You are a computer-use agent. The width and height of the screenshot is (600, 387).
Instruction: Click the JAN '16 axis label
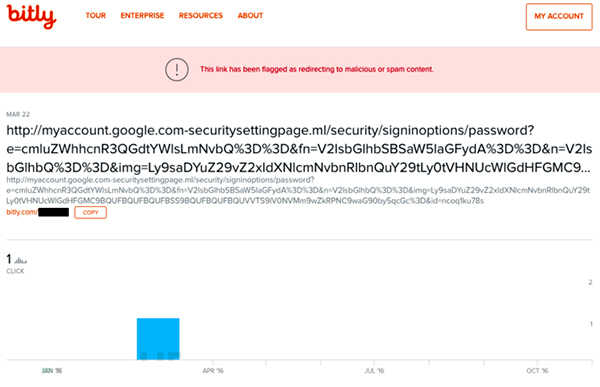[x=52, y=371]
